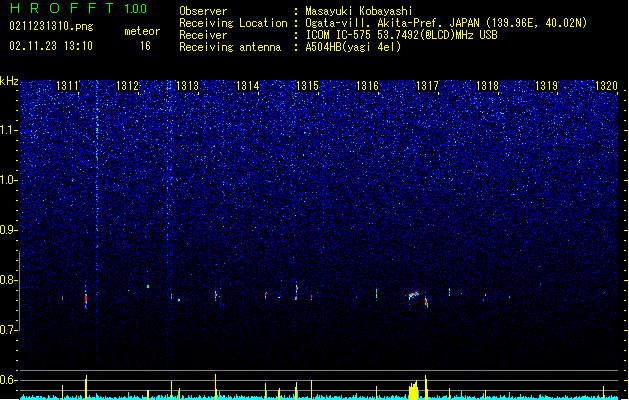Click the 'Observer' field label

(x=203, y=11)
